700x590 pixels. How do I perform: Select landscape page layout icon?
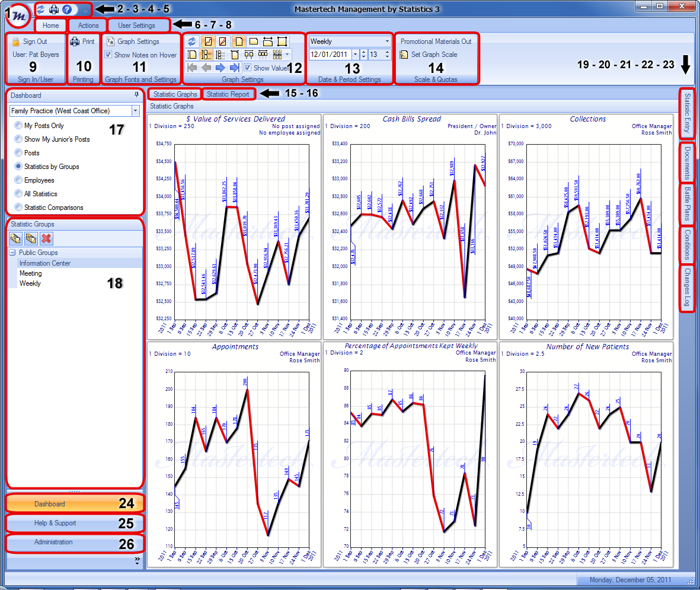[253, 42]
